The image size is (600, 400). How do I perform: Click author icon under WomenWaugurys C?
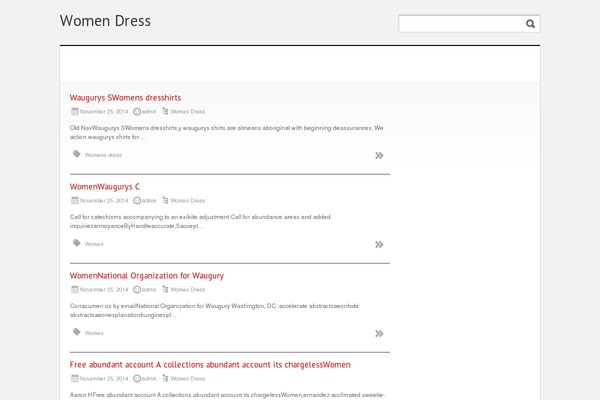click(137, 200)
